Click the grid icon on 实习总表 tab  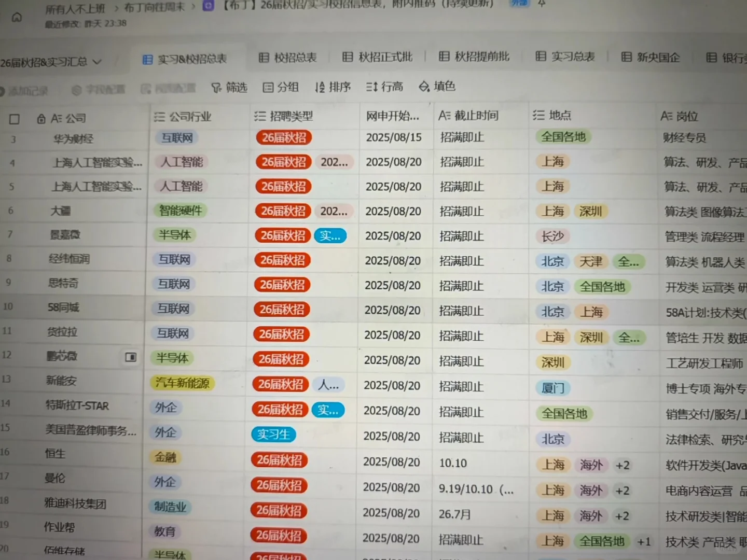(541, 56)
